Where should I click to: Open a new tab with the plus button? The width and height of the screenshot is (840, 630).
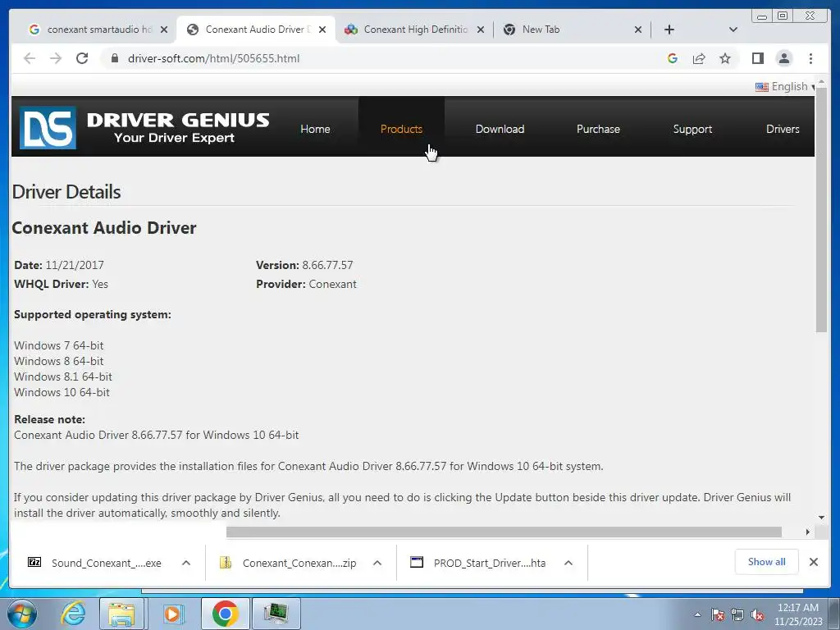pos(669,30)
